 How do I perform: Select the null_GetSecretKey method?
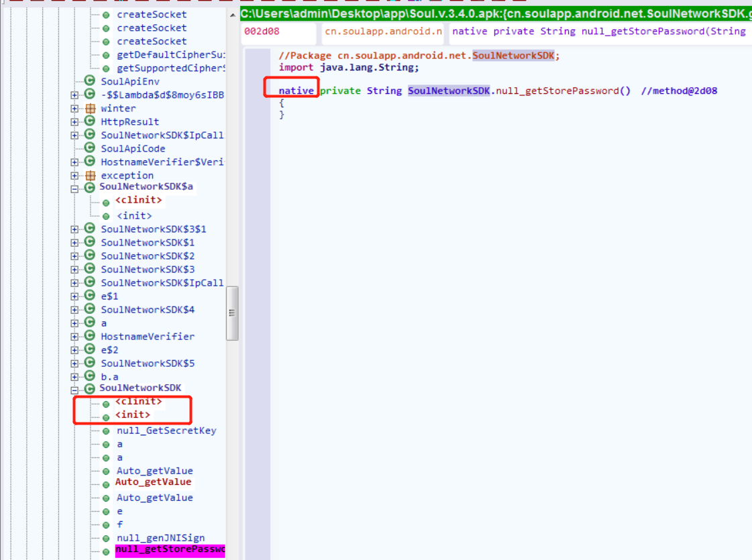point(166,431)
